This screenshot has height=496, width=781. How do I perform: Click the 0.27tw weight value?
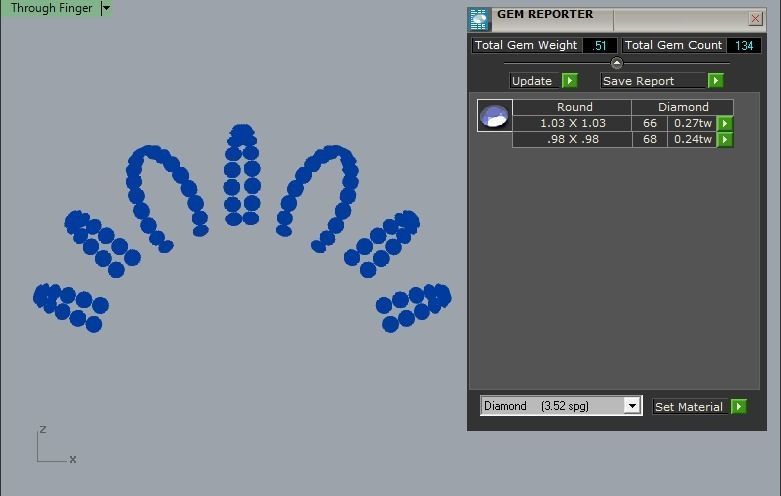[692, 123]
